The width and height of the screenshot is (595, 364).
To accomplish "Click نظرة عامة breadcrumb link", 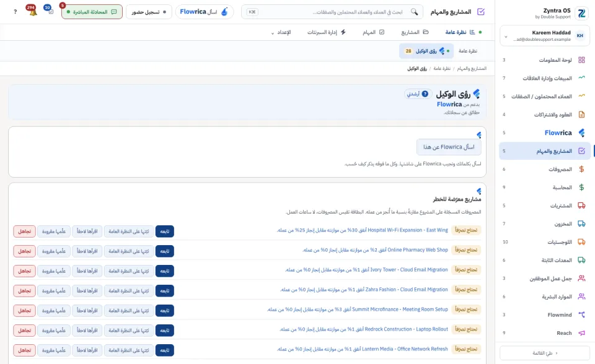I will [x=442, y=69].
